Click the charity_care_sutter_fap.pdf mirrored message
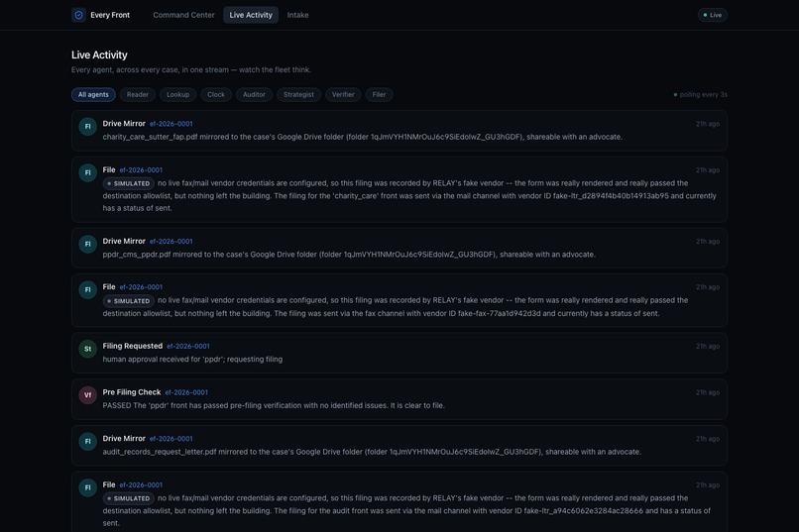 point(362,137)
